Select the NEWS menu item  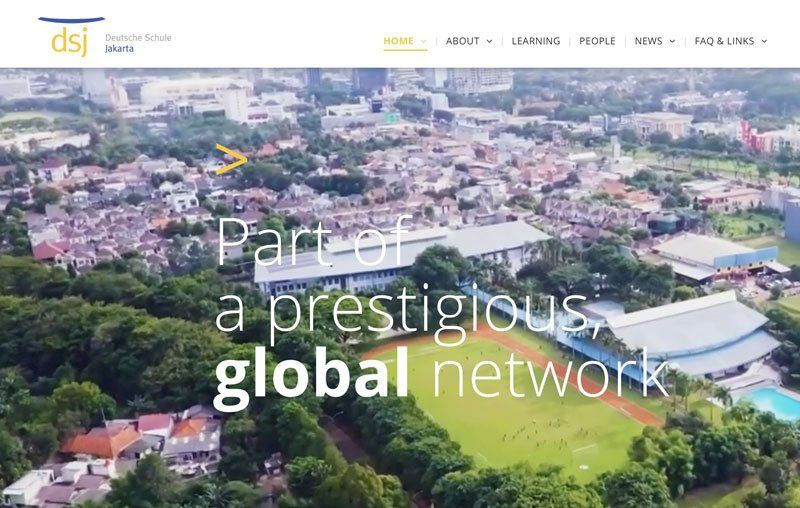tap(648, 41)
